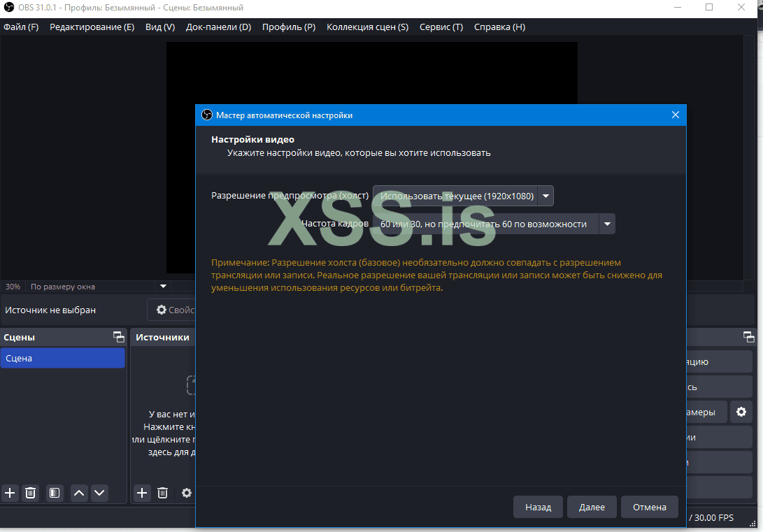The height and width of the screenshot is (532, 763).
Task: Click 'Источник не выбран' label
Action: click(x=50, y=310)
